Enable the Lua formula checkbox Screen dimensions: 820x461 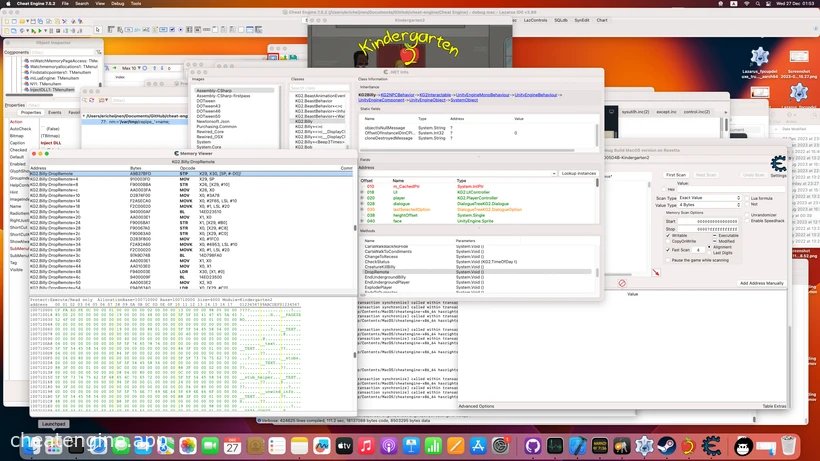[747, 199]
